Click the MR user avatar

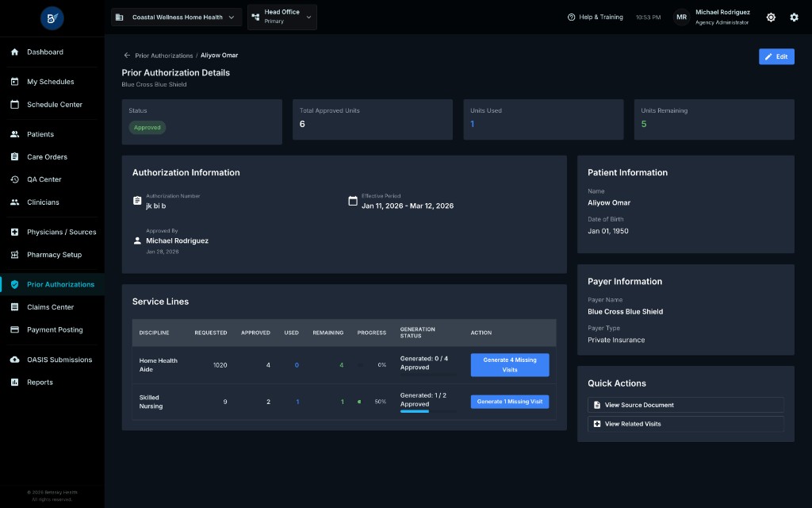point(681,17)
